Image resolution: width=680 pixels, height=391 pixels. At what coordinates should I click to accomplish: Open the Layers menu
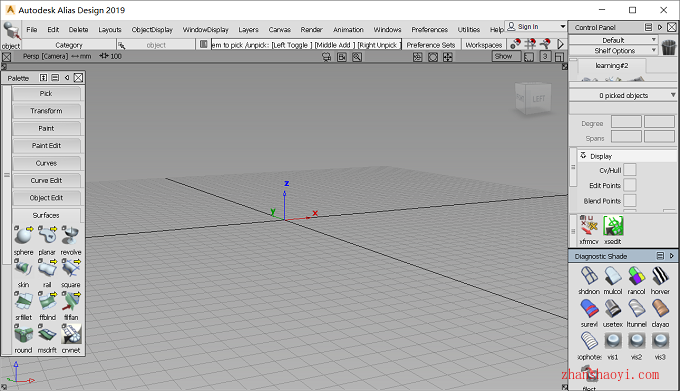coord(248,29)
